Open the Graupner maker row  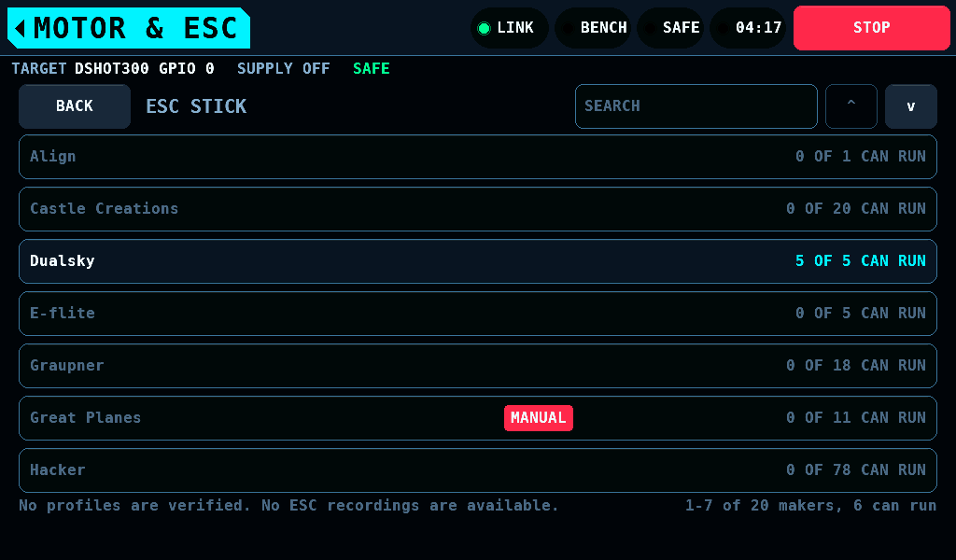point(478,366)
